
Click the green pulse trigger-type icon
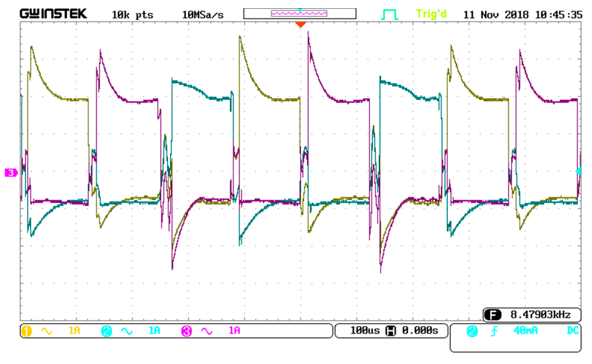[x=389, y=14]
